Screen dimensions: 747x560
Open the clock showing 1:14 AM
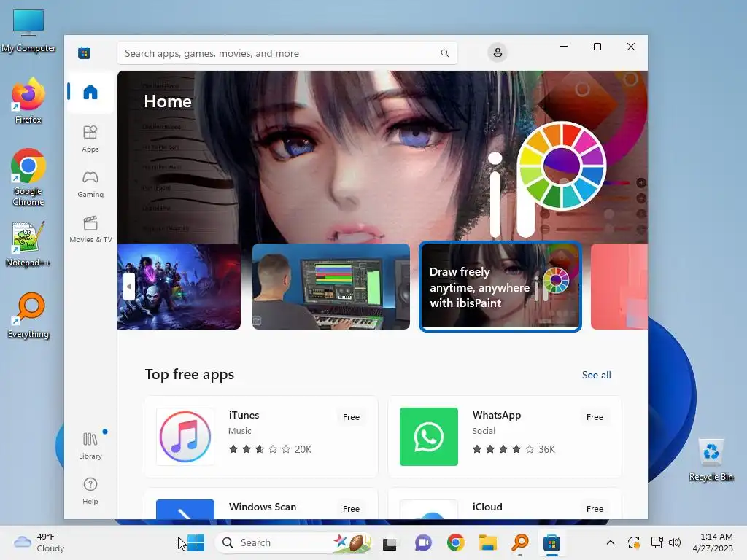click(x=713, y=542)
